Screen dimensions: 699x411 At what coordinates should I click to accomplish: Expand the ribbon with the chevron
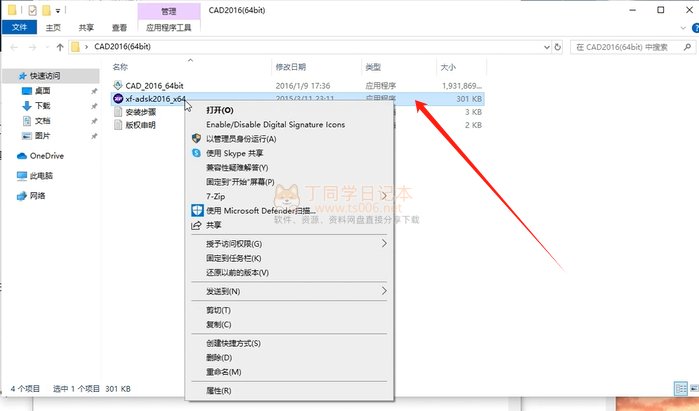[x=683, y=28]
